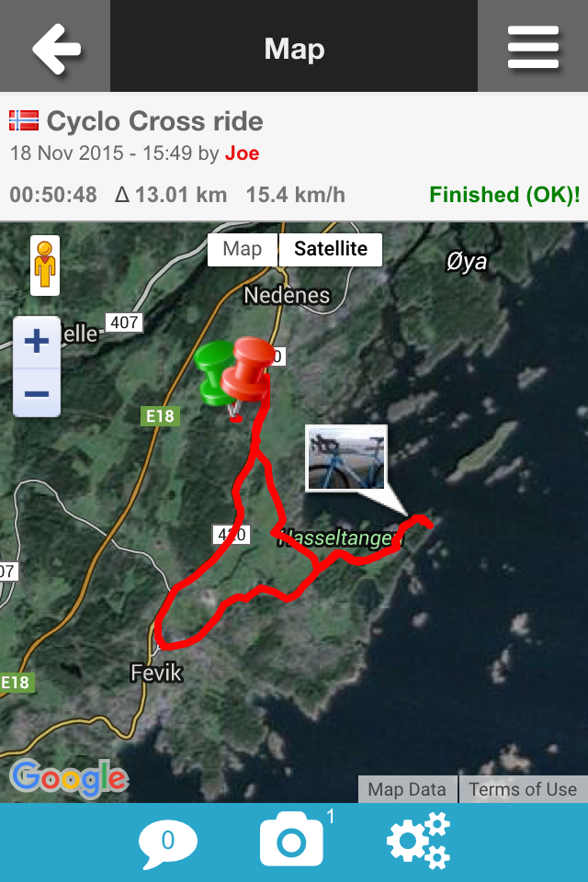Open the settings gears icon

coord(418,840)
